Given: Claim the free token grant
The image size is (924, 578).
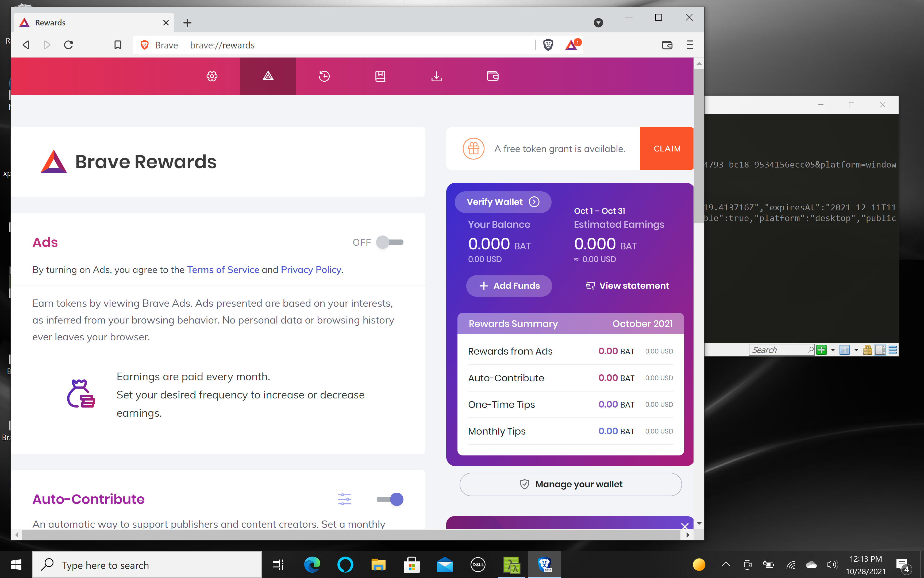Looking at the screenshot, I should tap(667, 149).
